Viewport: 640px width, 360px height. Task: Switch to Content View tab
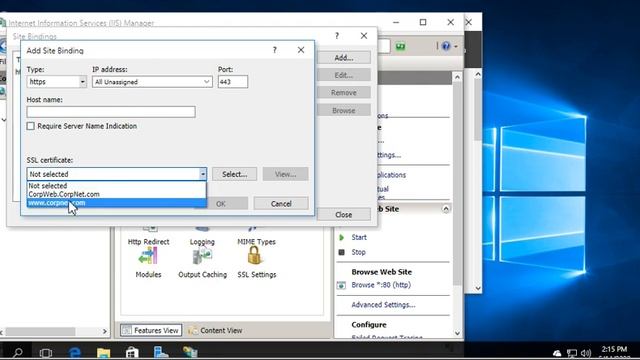point(216,330)
